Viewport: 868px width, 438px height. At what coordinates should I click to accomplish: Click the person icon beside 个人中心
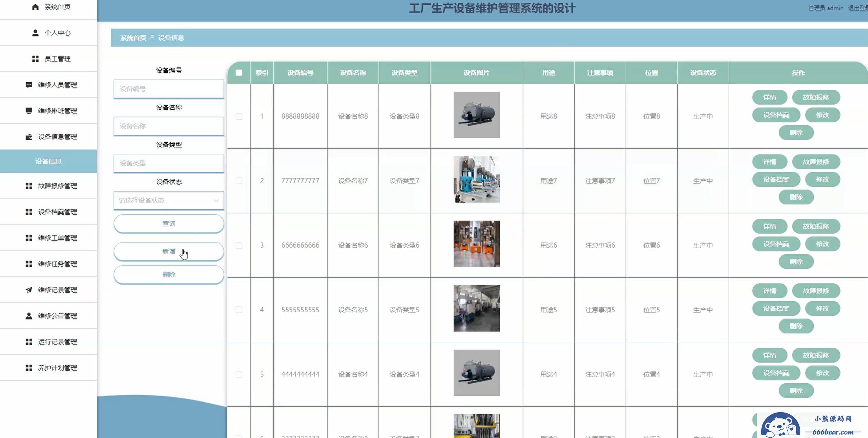35,33
